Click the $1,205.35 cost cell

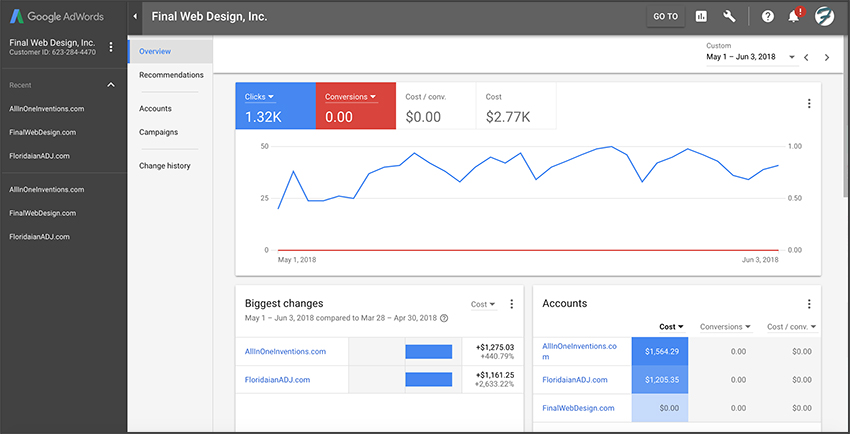click(660, 379)
